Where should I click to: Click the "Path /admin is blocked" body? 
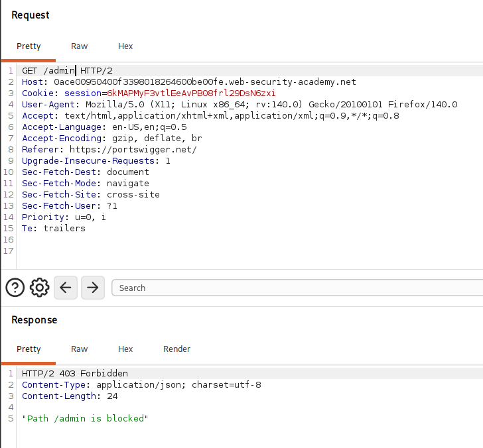[85, 418]
